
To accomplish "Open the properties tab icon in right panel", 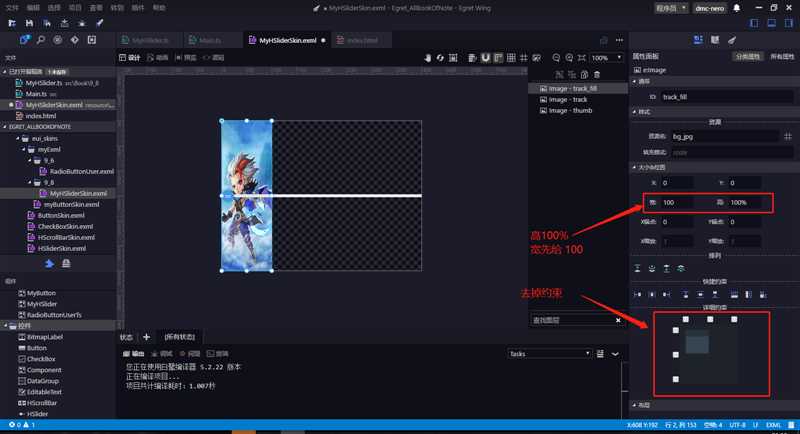I will (698, 40).
